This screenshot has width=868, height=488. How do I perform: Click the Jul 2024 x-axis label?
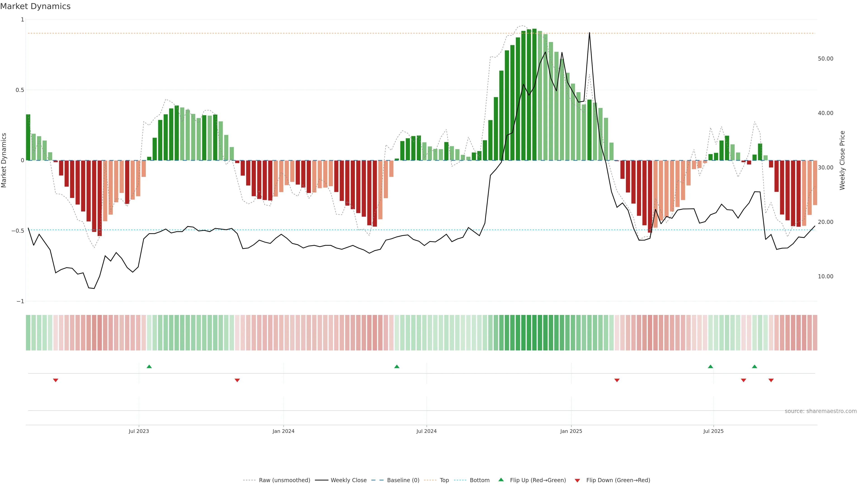click(x=426, y=431)
